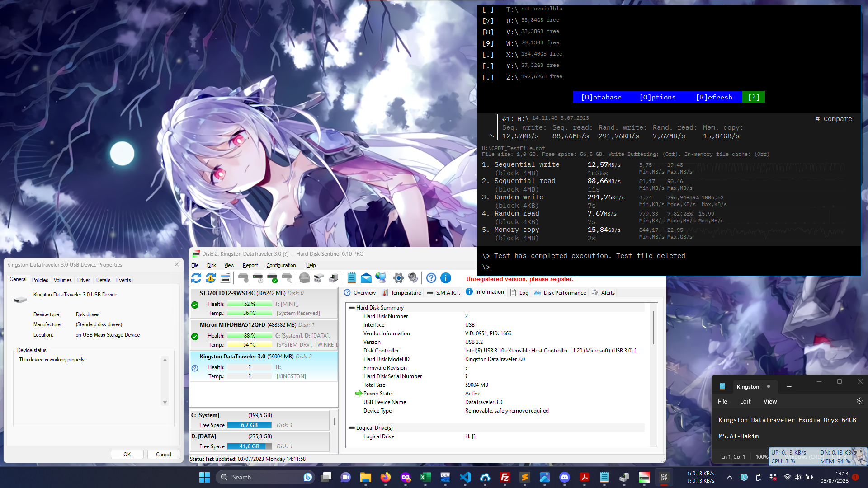The image size is (868, 488).
Task: Open the Report menu in Hard Disk Sentinel
Action: 250,265
